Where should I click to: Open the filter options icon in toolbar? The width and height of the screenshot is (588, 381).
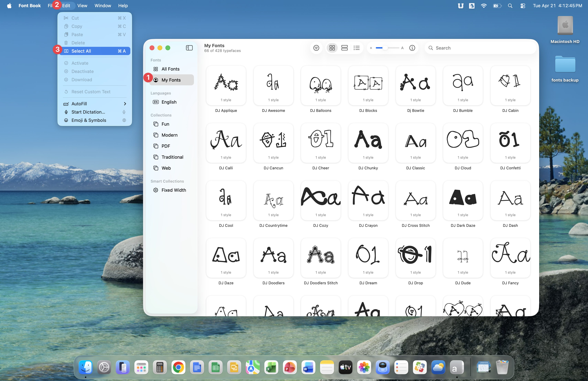(x=316, y=48)
